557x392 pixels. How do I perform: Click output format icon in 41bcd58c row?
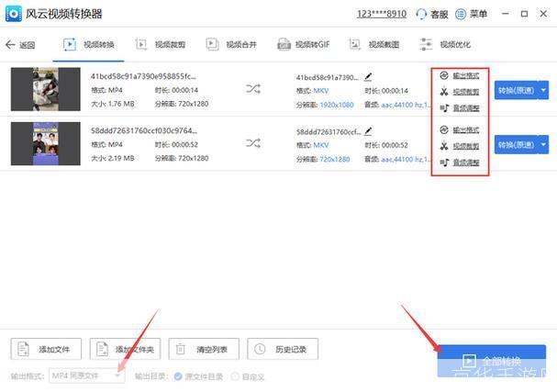[x=444, y=75]
